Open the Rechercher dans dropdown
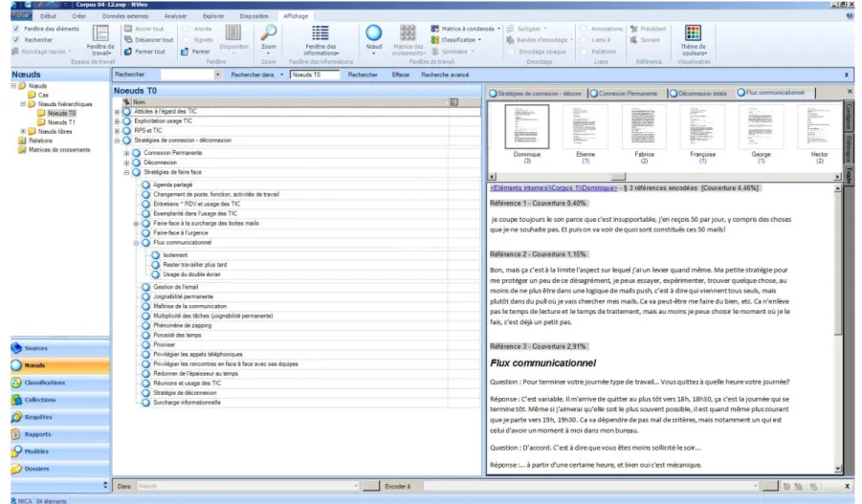This screenshot has width=862, height=504. 282,75
